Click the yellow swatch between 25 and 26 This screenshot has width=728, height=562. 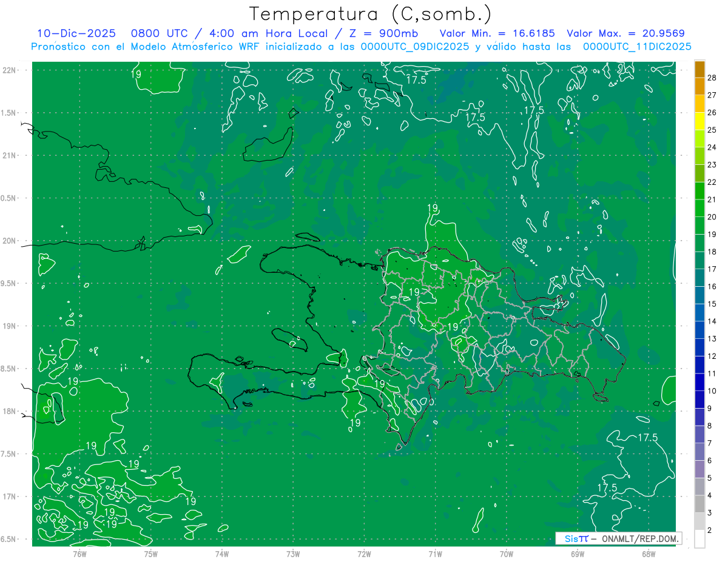(699, 121)
